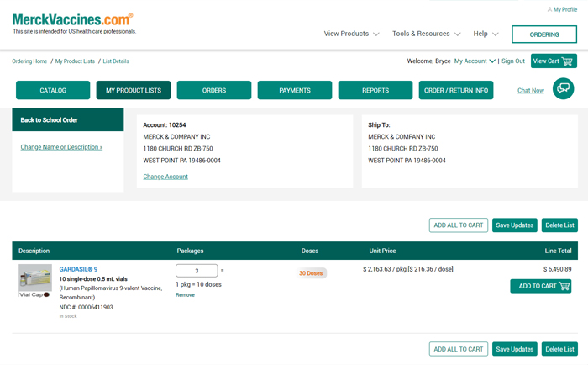The height and width of the screenshot is (365, 588).
Task: Go to the PAYMENTS tab
Action: [295, 90]
